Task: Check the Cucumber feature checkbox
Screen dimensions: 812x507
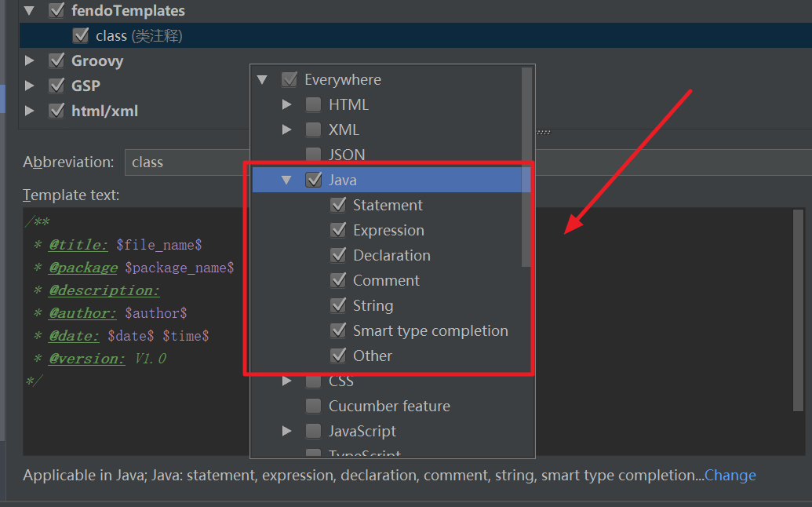Action: pos(313,406)
